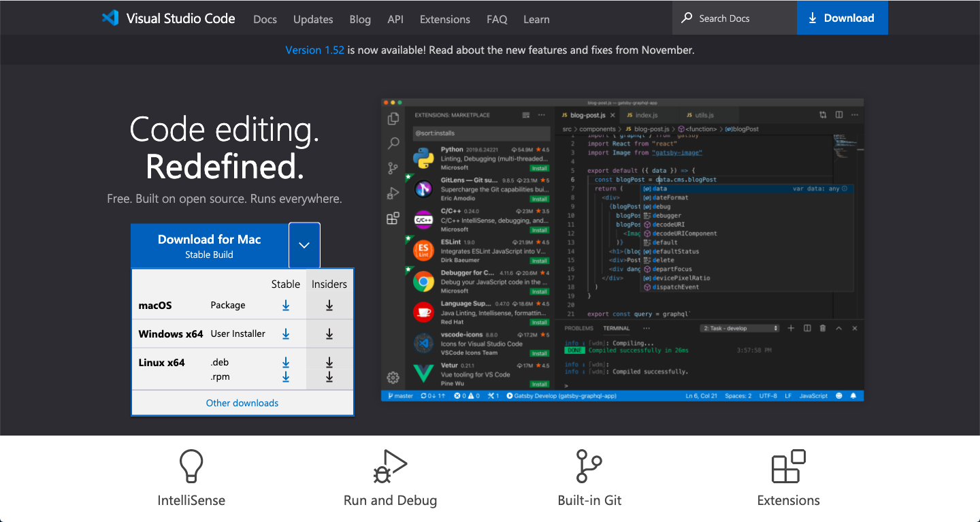The height and width of the screenshot is (522, 980).
Task: Open the Learn nav item
Action: [536, 19]
